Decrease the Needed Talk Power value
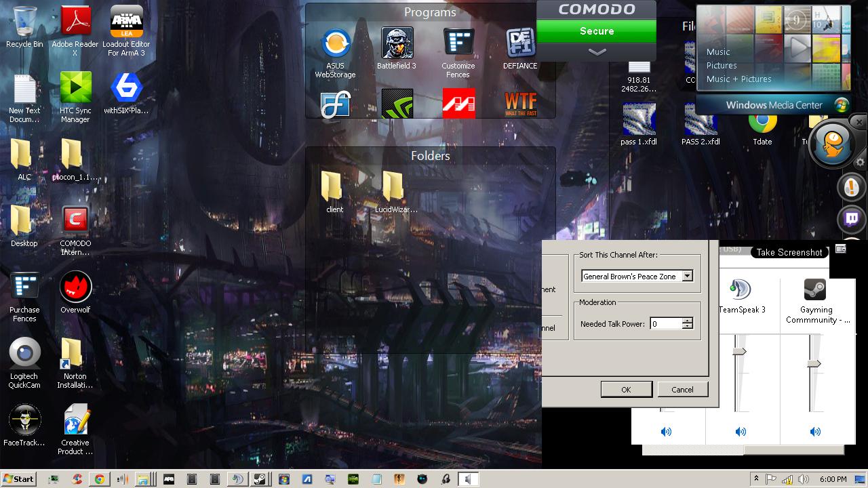868x488 pixels. [687, 327]
